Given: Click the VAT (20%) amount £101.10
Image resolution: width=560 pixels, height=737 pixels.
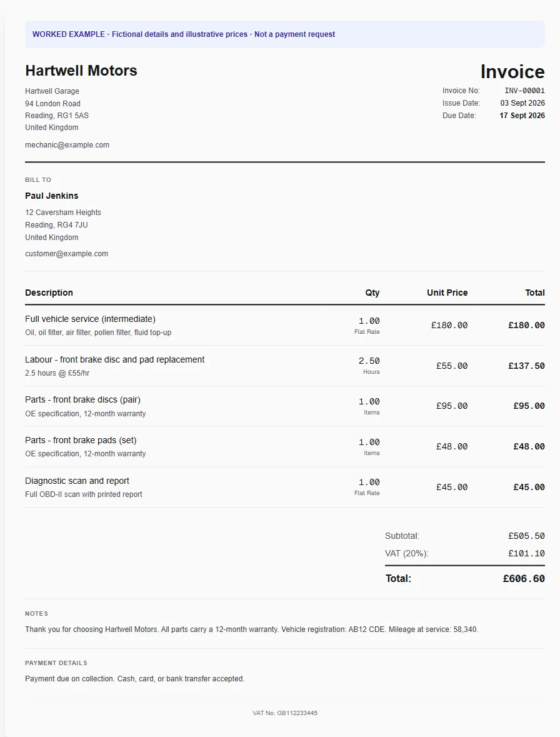Looking at the screenshot, I should tap(526, 554).
